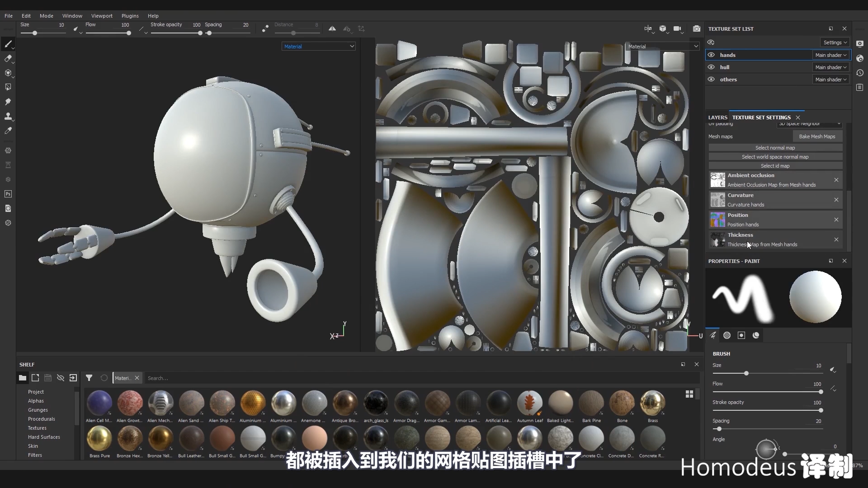Hide the others texture set
868x488 pixels.
click(711, 79)
